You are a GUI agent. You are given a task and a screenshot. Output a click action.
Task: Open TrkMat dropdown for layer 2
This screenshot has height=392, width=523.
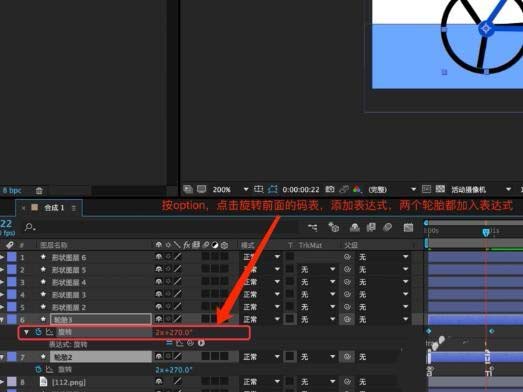(317, 270)
